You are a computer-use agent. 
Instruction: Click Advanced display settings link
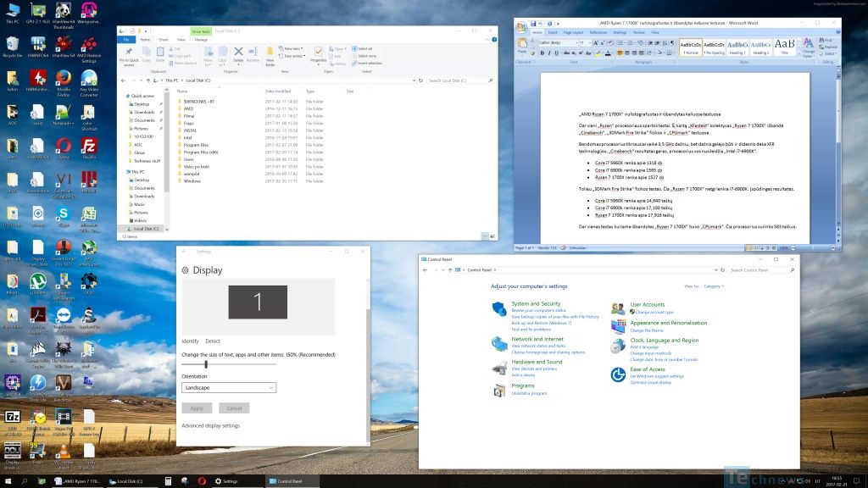210,426
